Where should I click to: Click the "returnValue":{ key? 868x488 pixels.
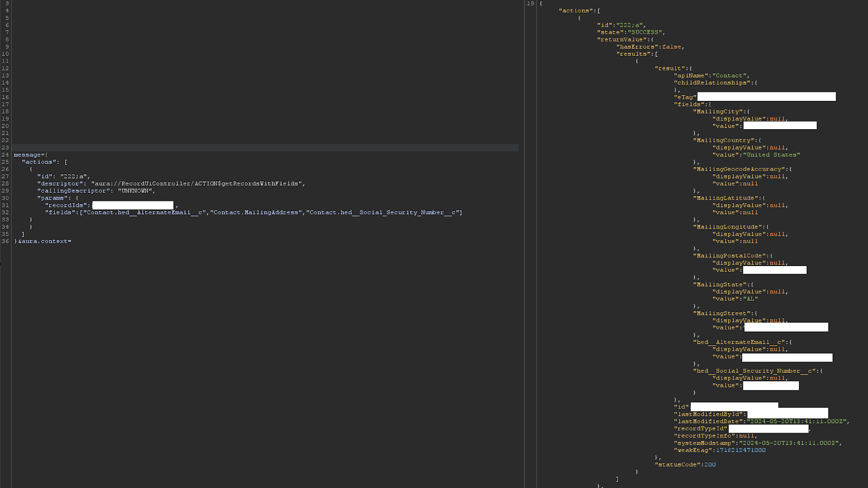(x=626, y=39)
